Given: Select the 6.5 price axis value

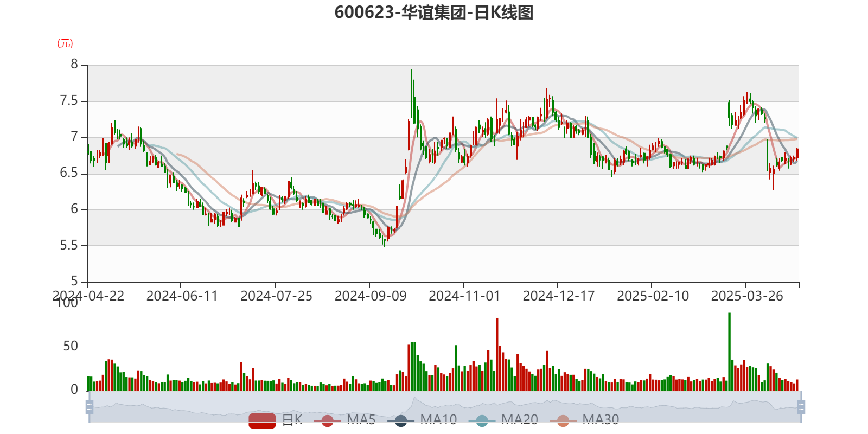Looking at the screenshot, I should [x=69, y=173].
